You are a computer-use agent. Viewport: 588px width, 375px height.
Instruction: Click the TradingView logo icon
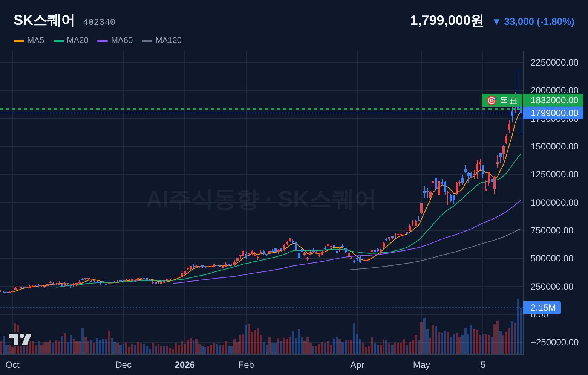pyautogui.click(x=20, y=339)
